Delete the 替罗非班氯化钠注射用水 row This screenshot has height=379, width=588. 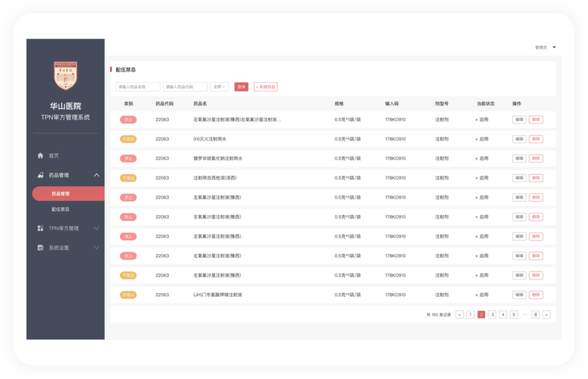pyautogui.click(x=536, y=158)
